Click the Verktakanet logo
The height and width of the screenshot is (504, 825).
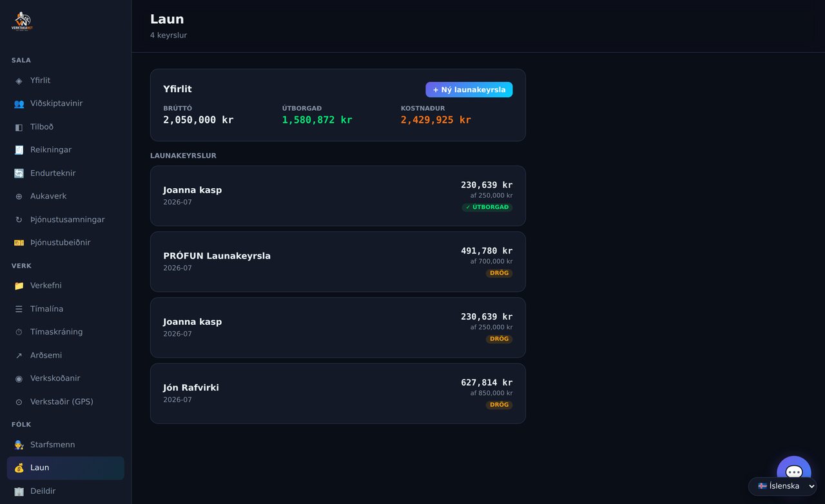click(x=22, y=21)
